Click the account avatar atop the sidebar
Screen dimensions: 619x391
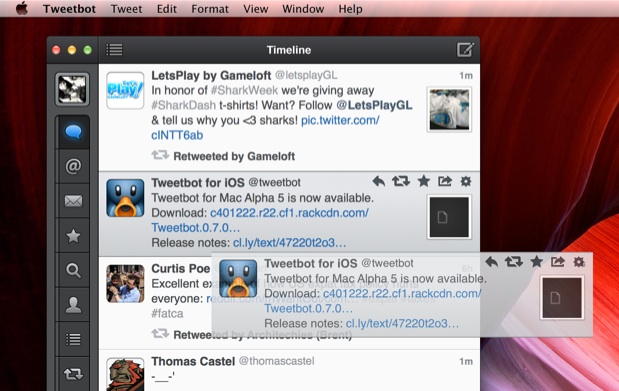(x=72, y=89)
